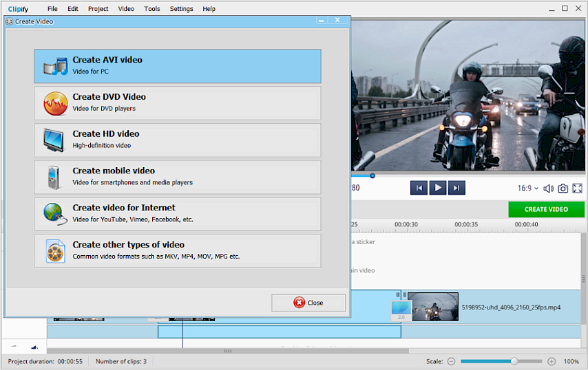Skip to next frame in preview

(x=456, y=188)
